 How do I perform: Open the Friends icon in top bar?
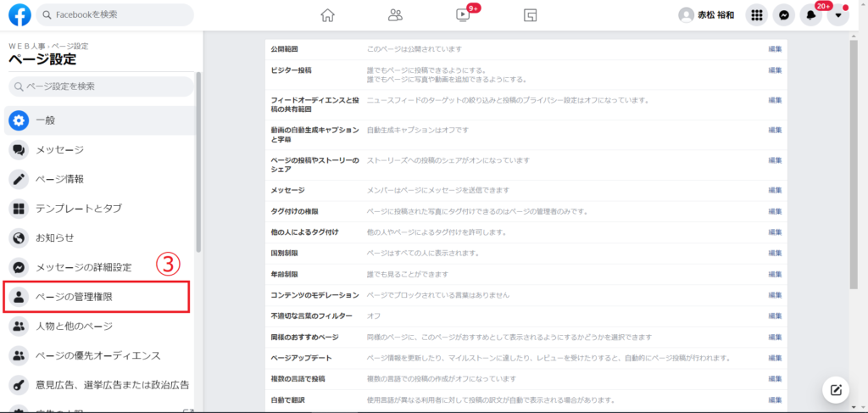[395, 15]
